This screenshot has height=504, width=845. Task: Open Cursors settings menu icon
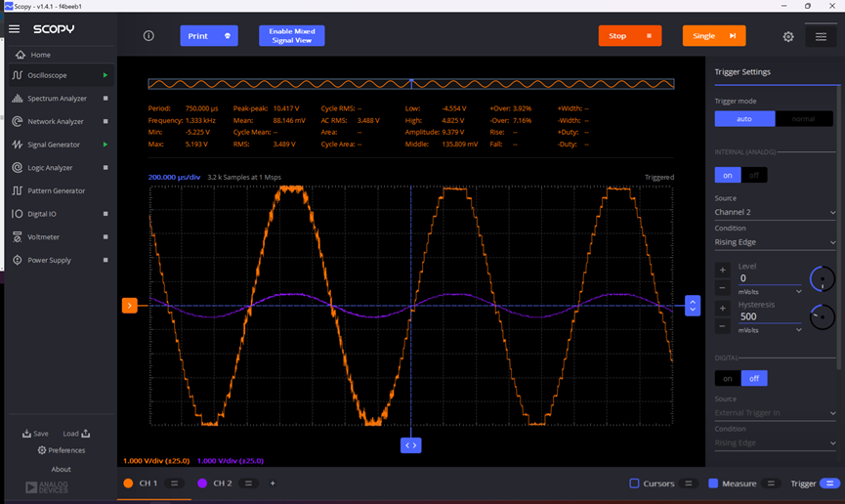tap(688, 483)
